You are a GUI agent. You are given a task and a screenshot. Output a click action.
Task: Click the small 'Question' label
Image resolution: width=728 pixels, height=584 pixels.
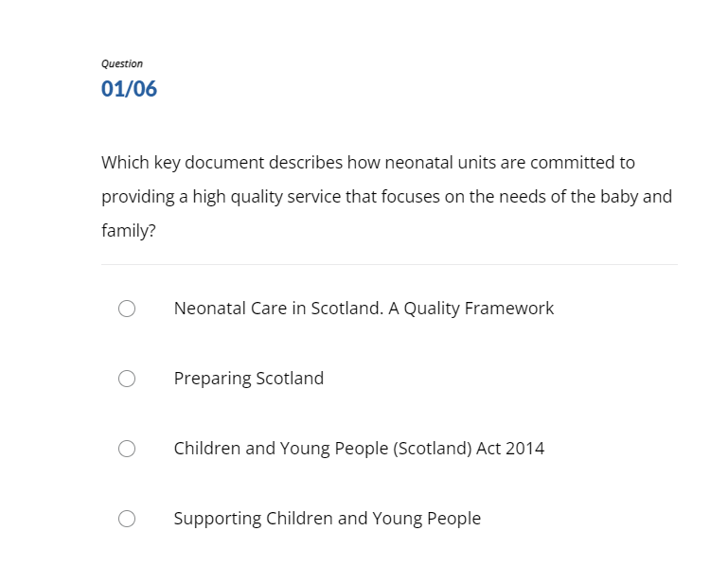[x=122, y=63]
